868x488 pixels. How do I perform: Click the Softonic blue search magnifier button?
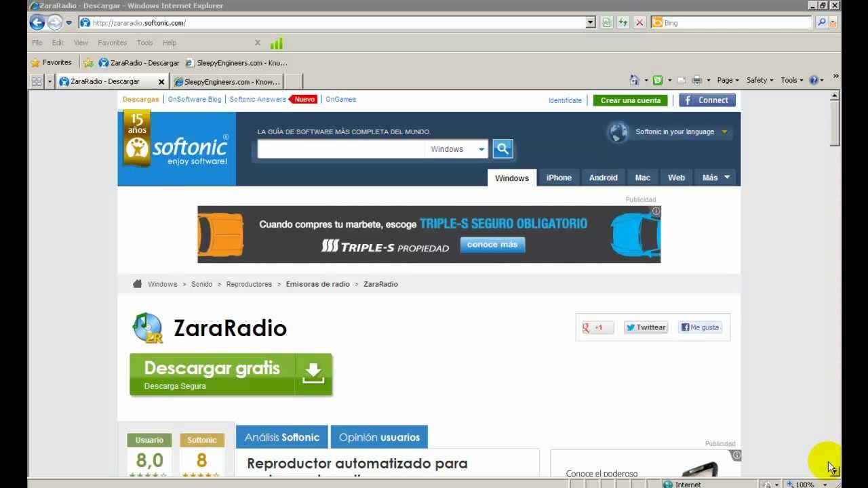point(502,149)
